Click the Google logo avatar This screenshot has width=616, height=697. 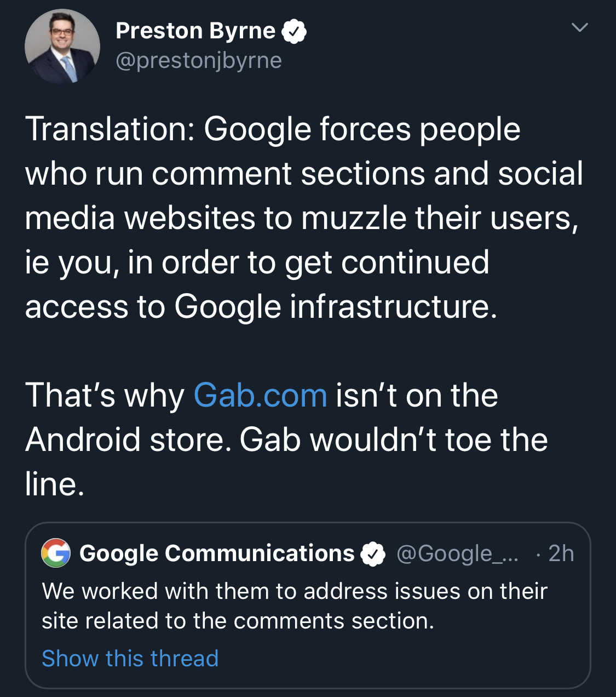56,553
